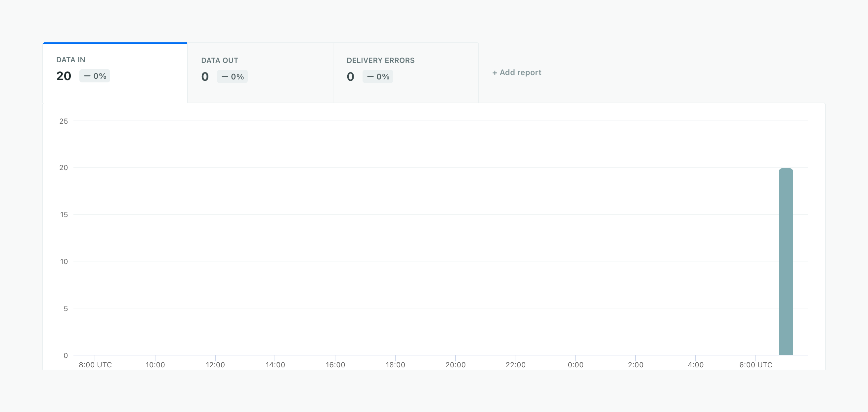
Task: Click the 20:00 time axis label
Action: tap(455, 365)
